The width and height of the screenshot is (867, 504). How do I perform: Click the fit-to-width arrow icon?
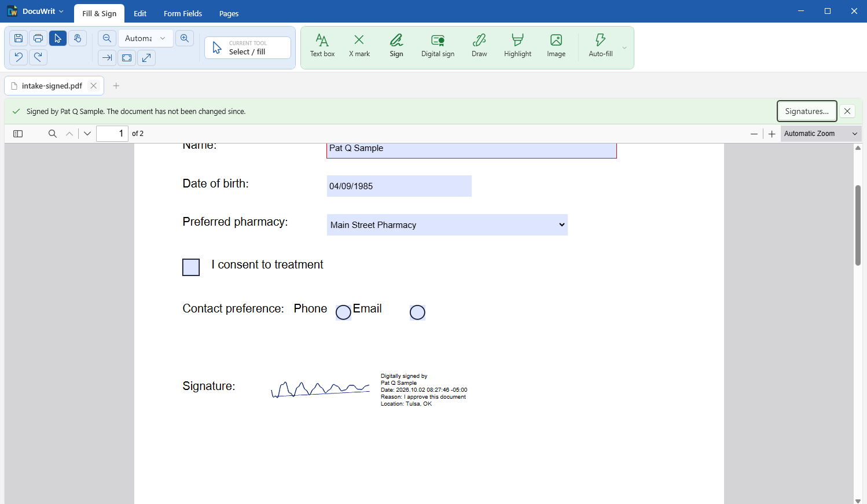coord(107,58)
